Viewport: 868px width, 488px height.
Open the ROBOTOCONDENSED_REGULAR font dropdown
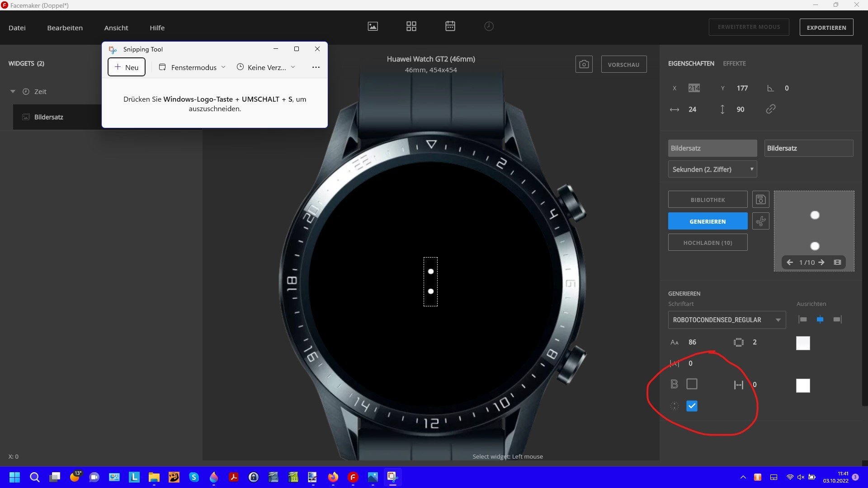pos(726,320)
